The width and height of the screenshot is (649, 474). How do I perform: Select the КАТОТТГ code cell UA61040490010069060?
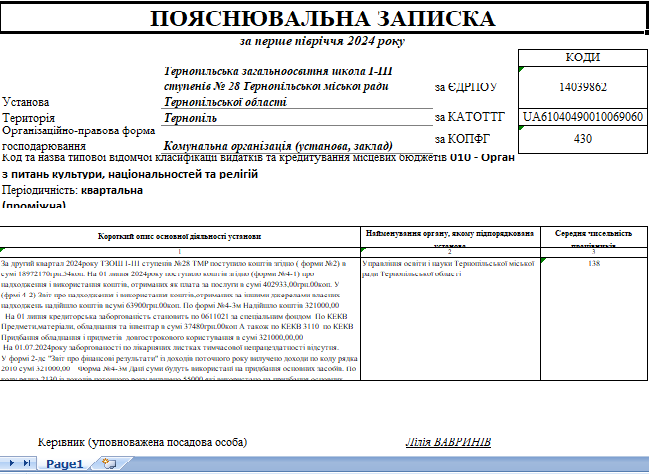click(583, 117)
